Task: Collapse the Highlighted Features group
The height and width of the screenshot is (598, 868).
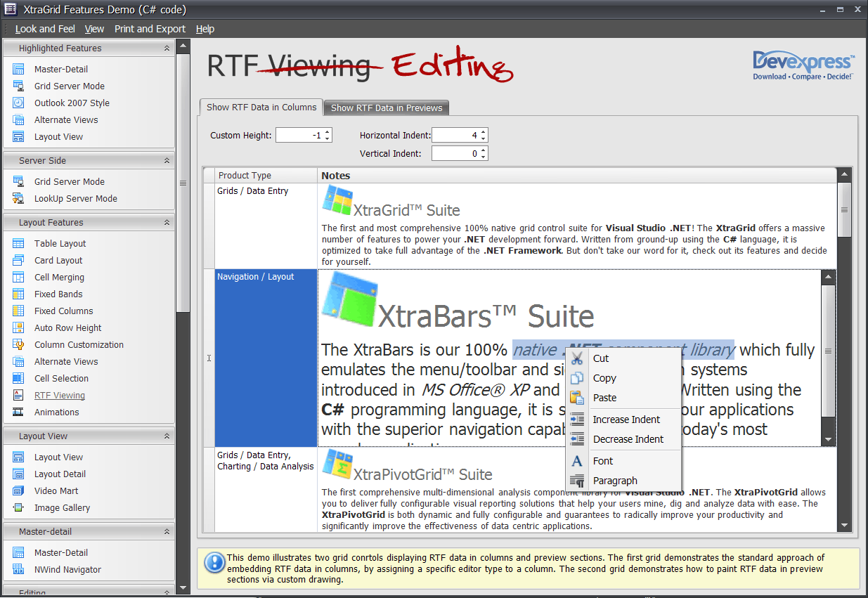Action: tap(167, 48)
